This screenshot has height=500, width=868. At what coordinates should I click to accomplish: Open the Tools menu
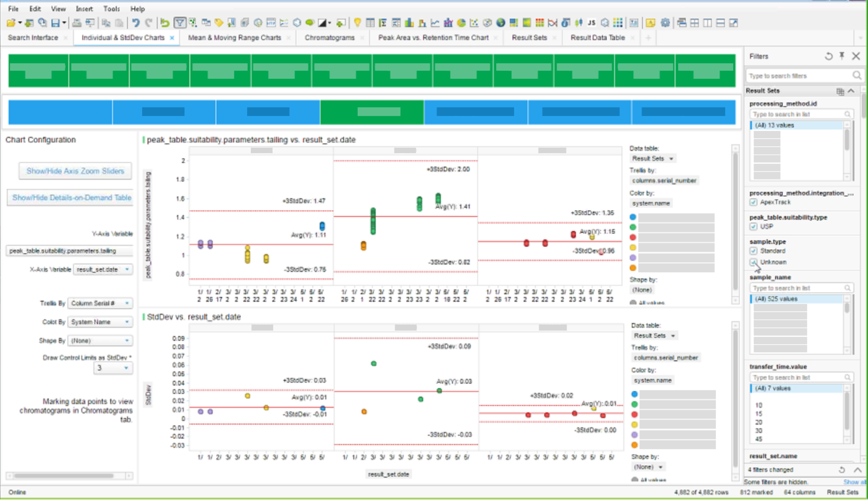coord(111,9)
